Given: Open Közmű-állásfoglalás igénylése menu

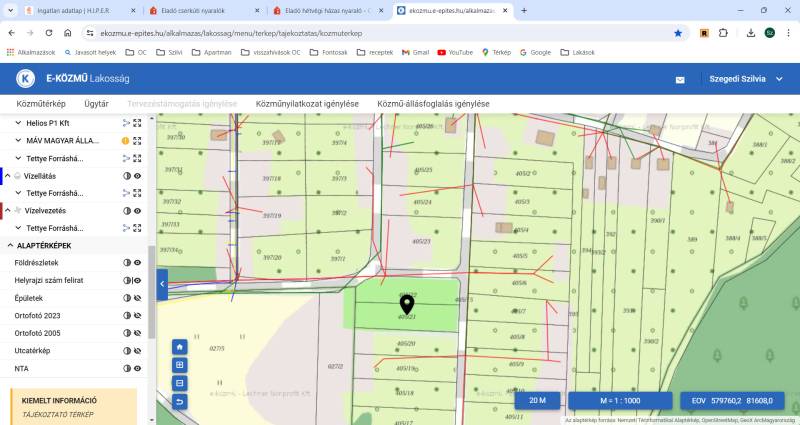Looking at the screenshot, I should (433, 104).
